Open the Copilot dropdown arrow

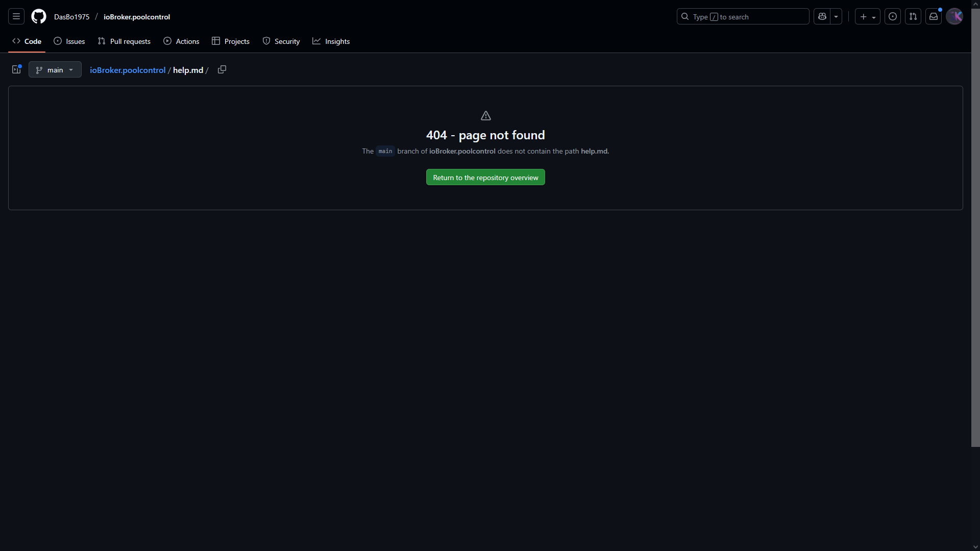836,17
